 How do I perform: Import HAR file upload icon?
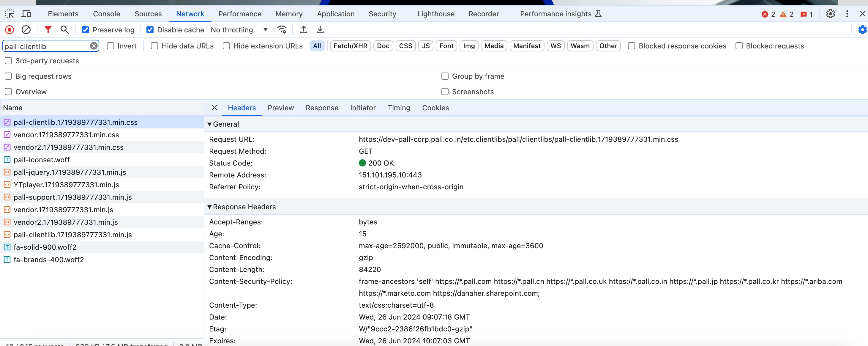(303, 30)
